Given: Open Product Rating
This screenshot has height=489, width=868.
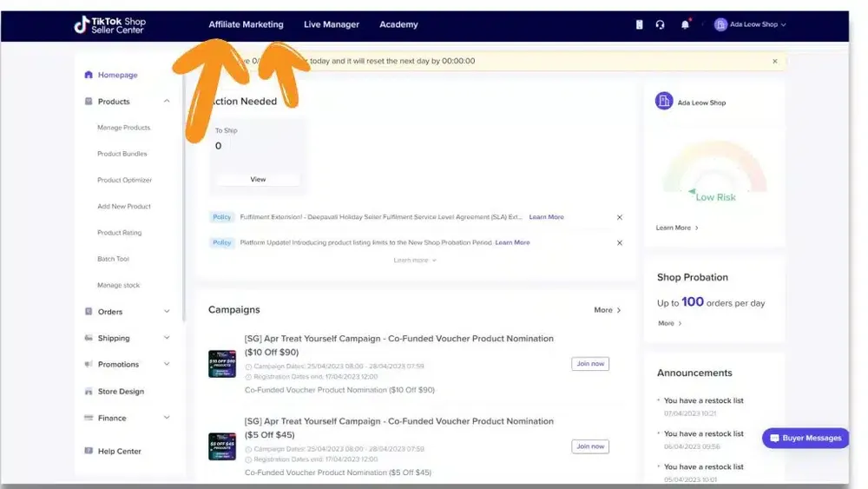Looking at the screenshot, I should click(119, 233).
